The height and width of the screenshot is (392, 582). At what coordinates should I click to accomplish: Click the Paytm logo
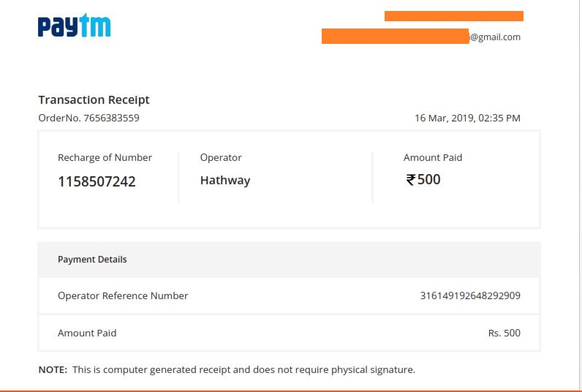(74, 26)
